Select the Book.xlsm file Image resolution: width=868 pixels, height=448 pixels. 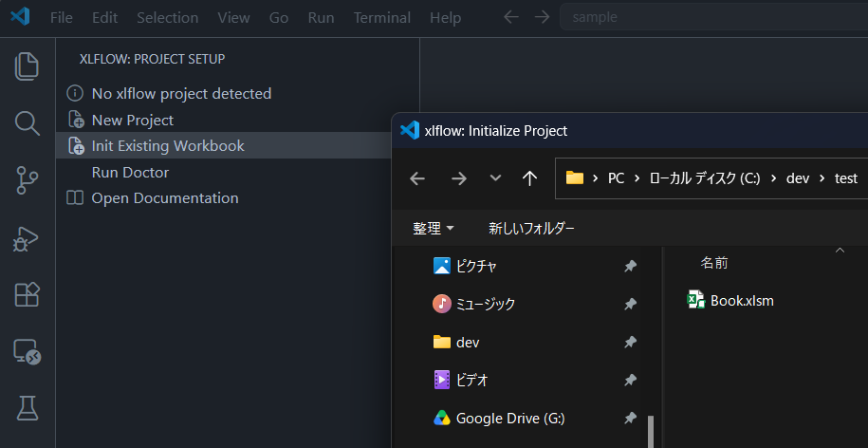pyautogui.click(x=730, y=301)
